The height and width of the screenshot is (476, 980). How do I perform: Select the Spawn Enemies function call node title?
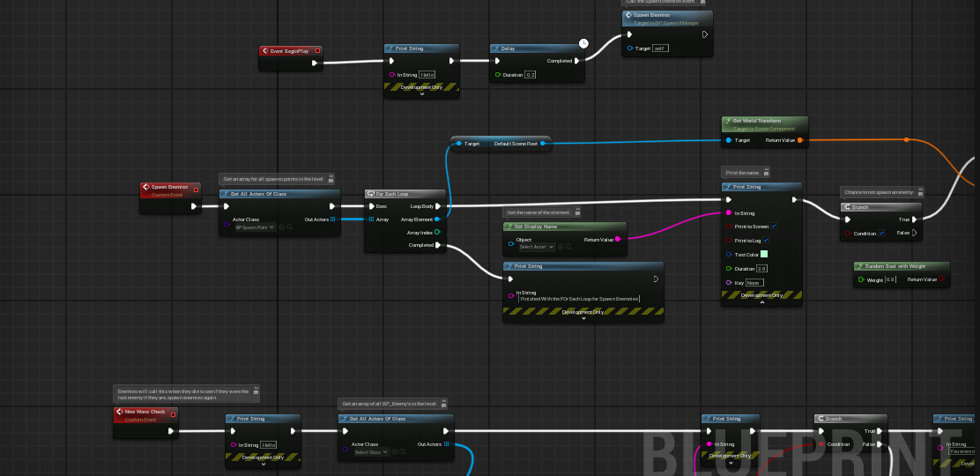pyautogui.click(x=650, y=15)
